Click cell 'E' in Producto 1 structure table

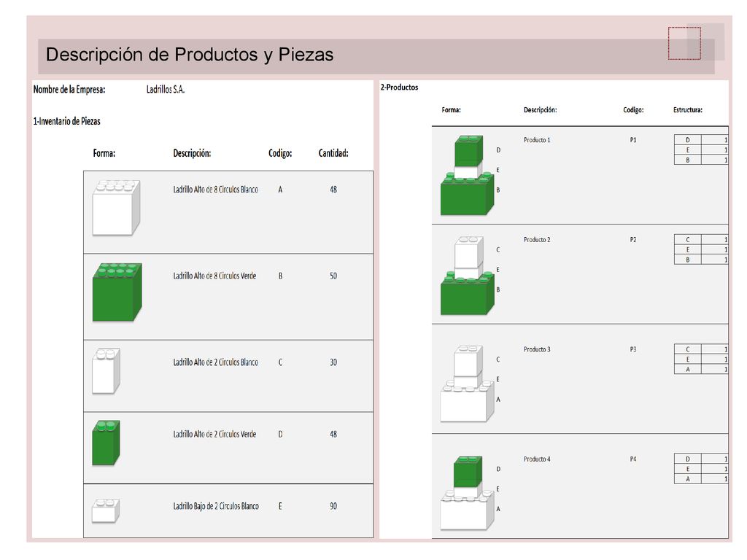pos(687,150)
